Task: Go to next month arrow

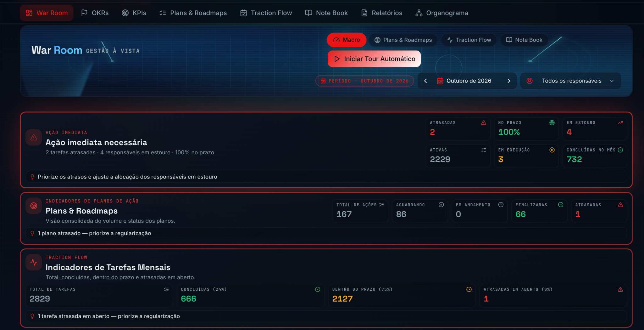Action: (509, 81)
